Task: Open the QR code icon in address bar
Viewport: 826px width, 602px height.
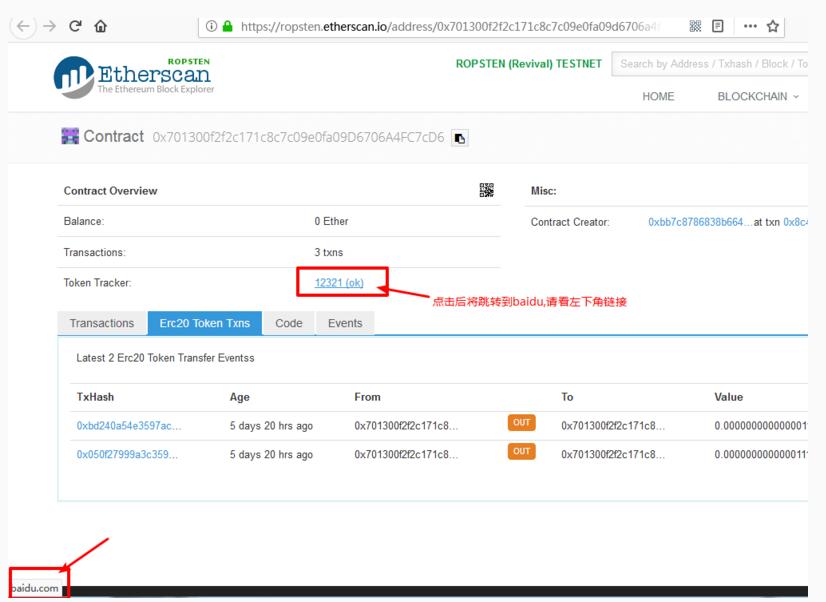Action: pos(695,26)
